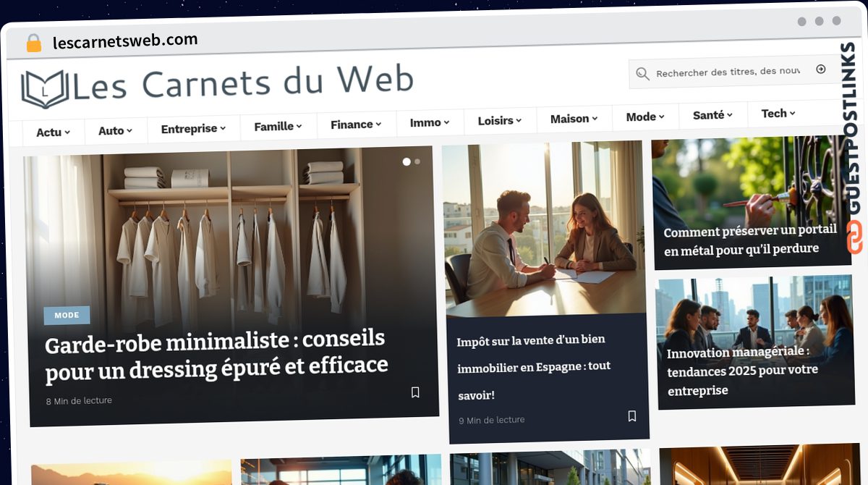Image resolution: width=868 pixels, height=485 pixels.
Task: Click the search magnifier icon
Action: coord(642,73)
